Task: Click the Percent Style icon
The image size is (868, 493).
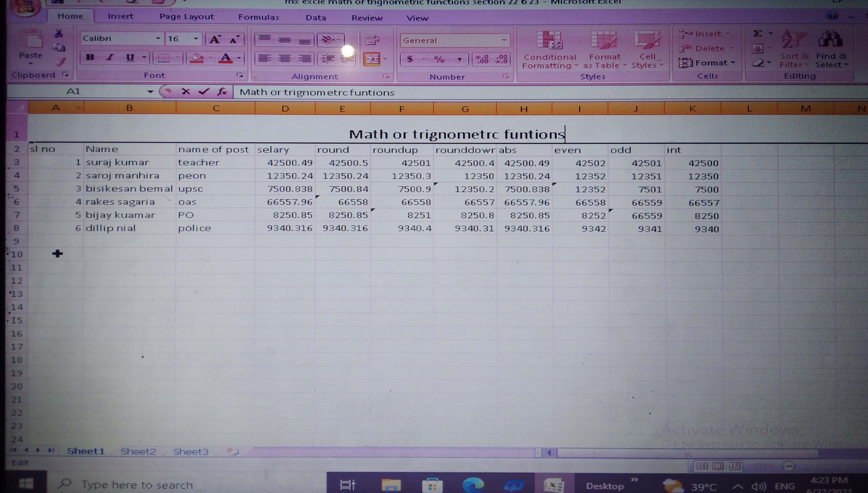Action: coord(439,59)
